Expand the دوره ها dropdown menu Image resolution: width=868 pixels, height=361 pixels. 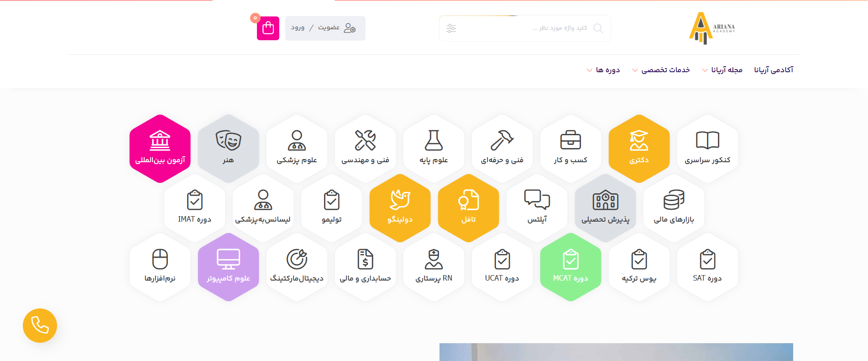click(x=603, y=70)
